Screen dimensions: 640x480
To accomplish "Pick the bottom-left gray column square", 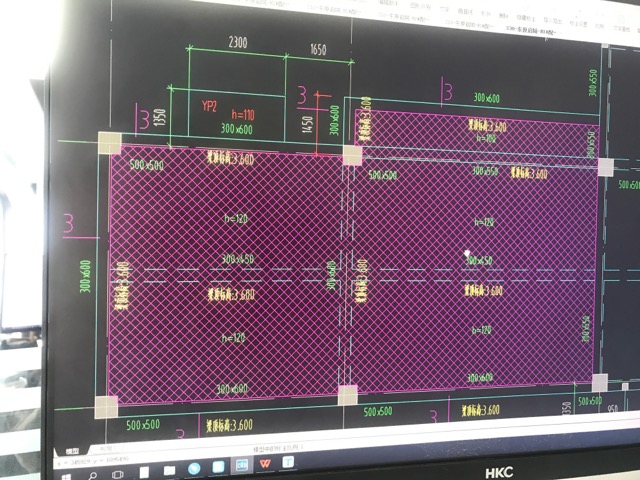I will [x=106, y=407].
